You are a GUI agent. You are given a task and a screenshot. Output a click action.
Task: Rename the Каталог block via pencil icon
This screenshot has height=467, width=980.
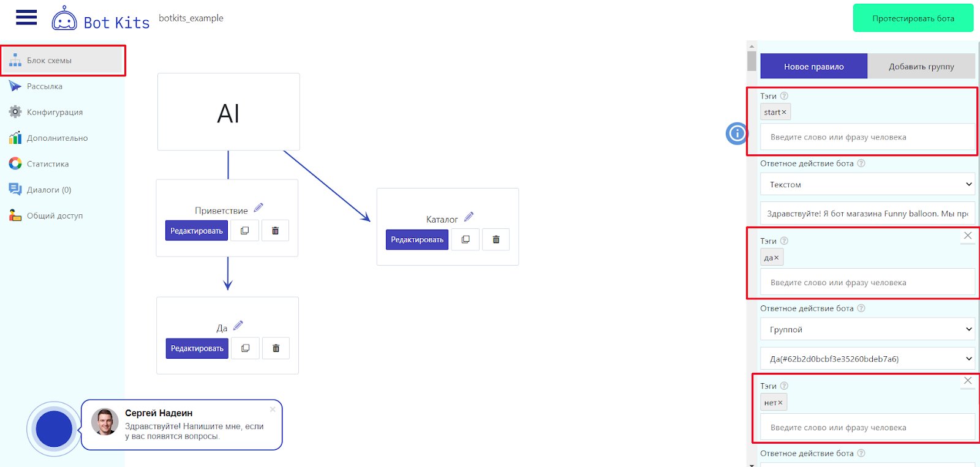pos(469,217)
